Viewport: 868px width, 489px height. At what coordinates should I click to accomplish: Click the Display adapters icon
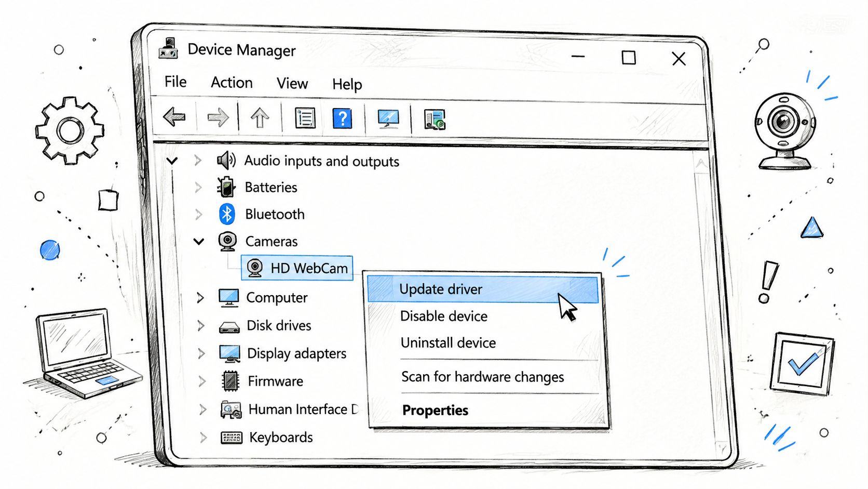[229, 354]
